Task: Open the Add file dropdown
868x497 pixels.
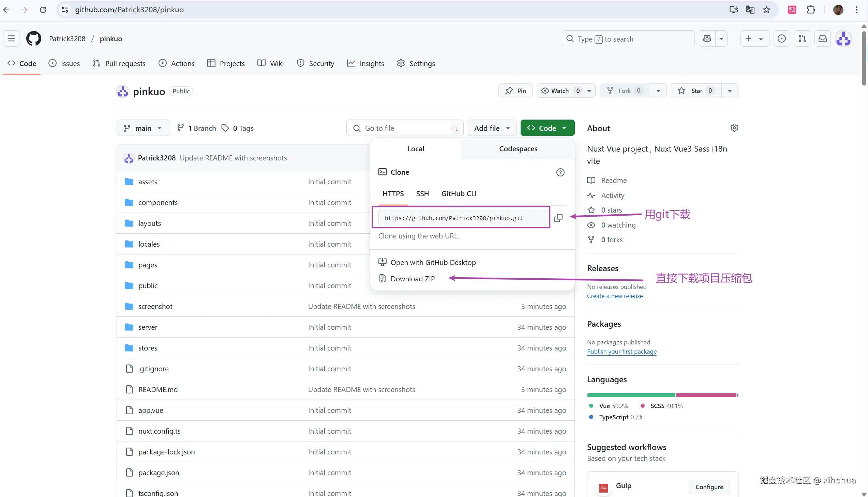Action: pos(492,128)
